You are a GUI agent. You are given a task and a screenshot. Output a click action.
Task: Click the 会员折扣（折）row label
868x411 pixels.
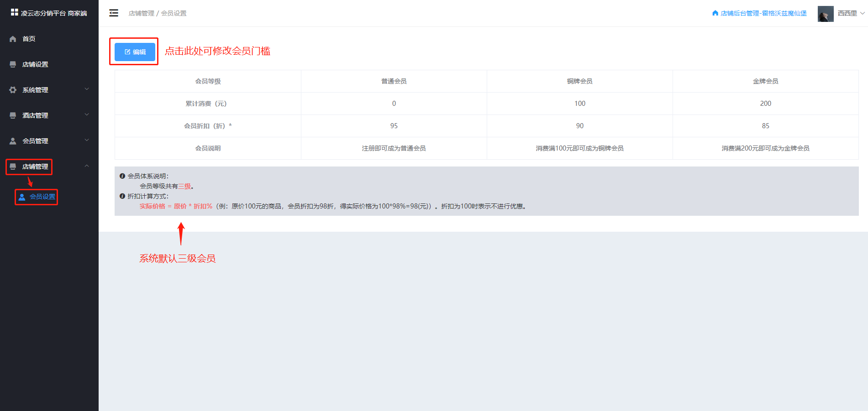208,126
